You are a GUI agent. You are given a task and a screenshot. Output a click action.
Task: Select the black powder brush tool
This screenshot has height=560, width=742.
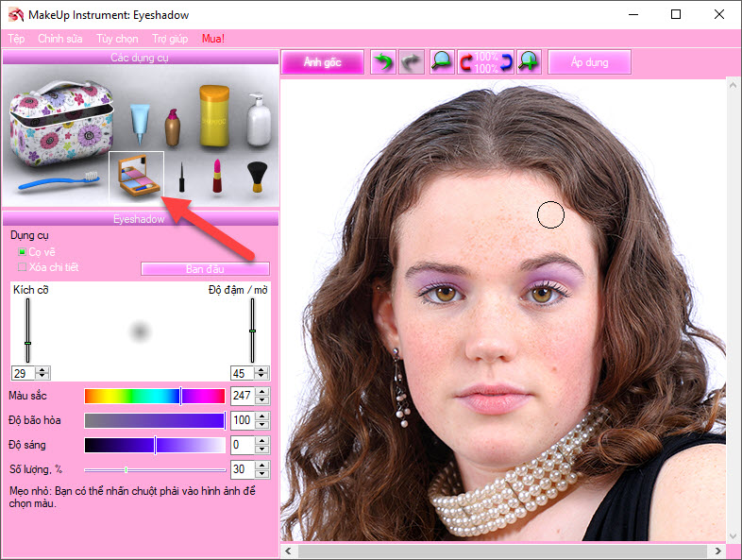point(258,177)
